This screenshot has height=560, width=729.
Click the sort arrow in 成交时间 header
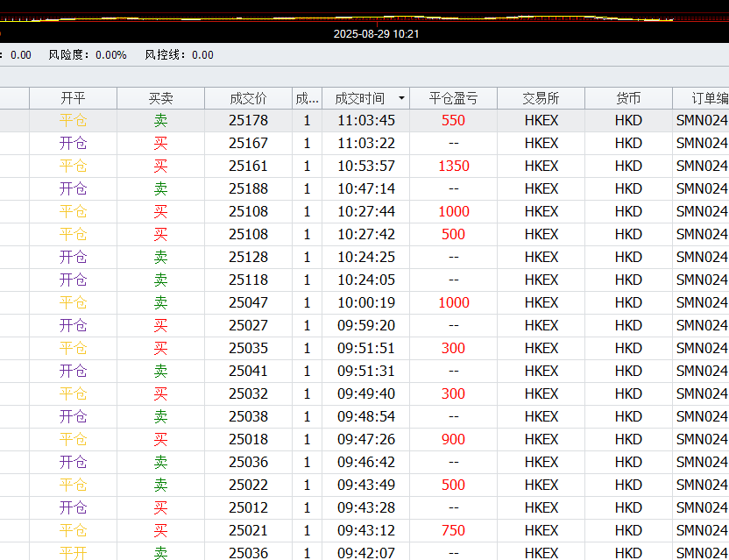point(401,99)
